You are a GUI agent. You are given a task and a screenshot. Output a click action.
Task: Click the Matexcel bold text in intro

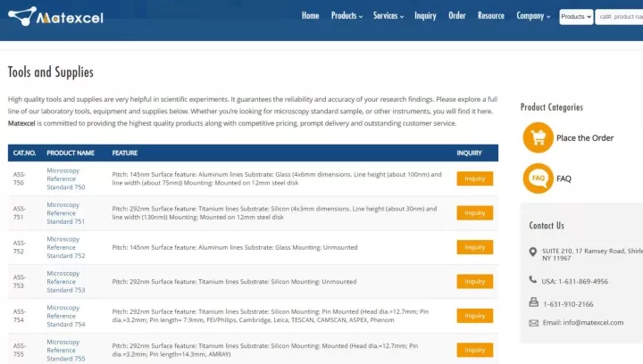(x=21, y=123)
